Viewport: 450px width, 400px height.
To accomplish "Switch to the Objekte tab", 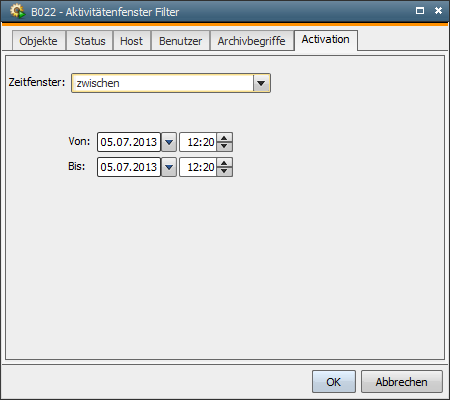I will (x=39, y=41).
